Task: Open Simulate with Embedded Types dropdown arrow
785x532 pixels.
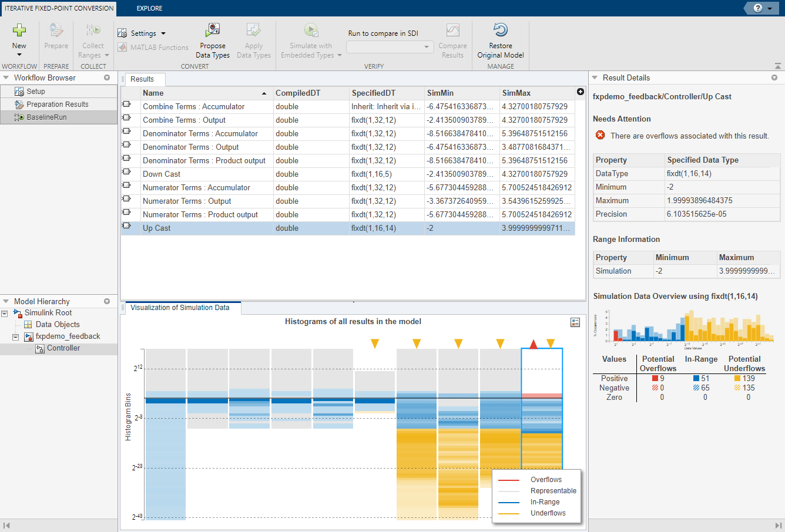Action: [x=340, y=55]
